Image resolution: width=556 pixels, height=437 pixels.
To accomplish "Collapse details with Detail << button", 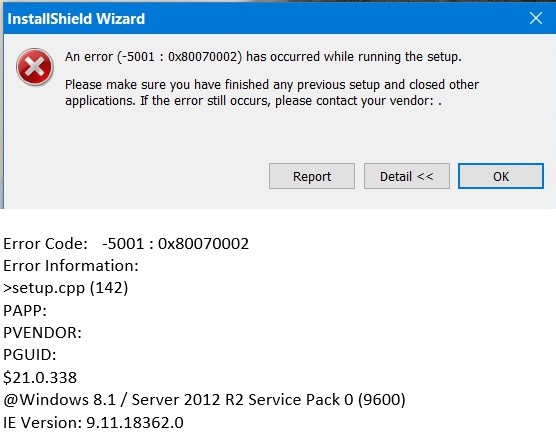I will tap(407, 176).
